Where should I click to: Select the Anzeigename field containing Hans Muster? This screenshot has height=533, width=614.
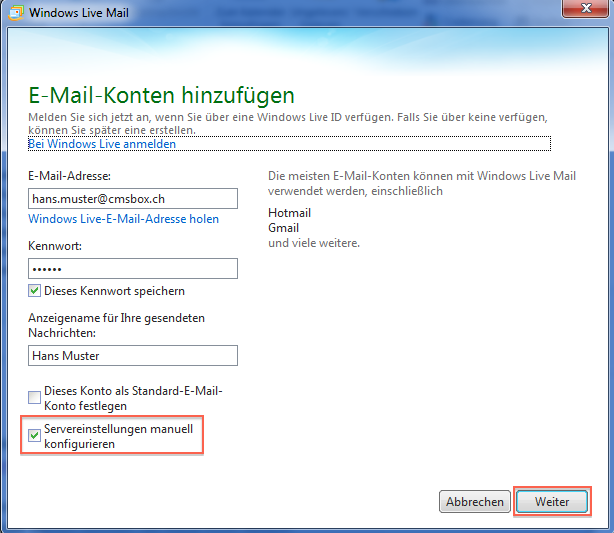[132, 355]
